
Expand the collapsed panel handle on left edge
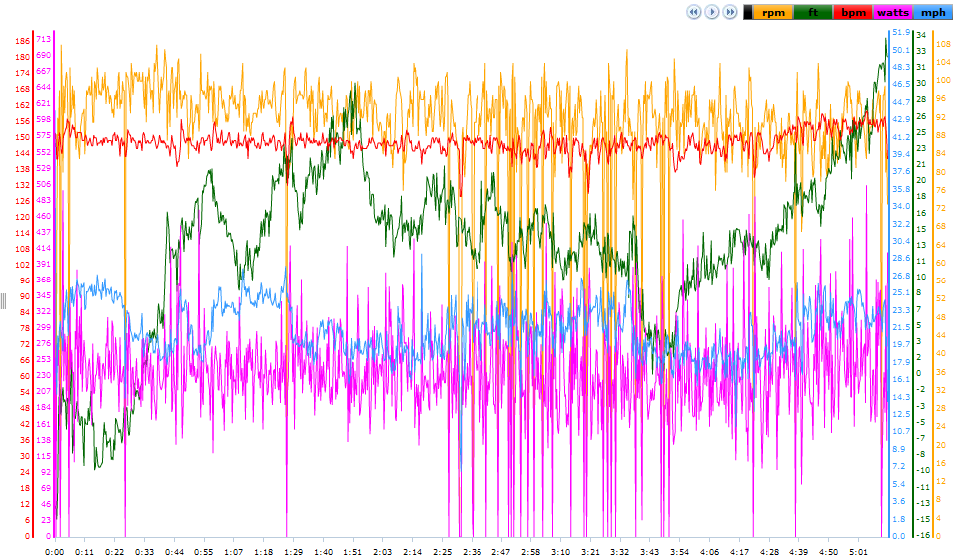tap(3, 301)
